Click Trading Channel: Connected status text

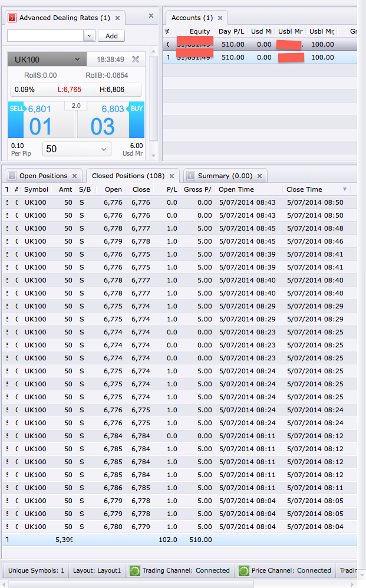tap(186, 570)
